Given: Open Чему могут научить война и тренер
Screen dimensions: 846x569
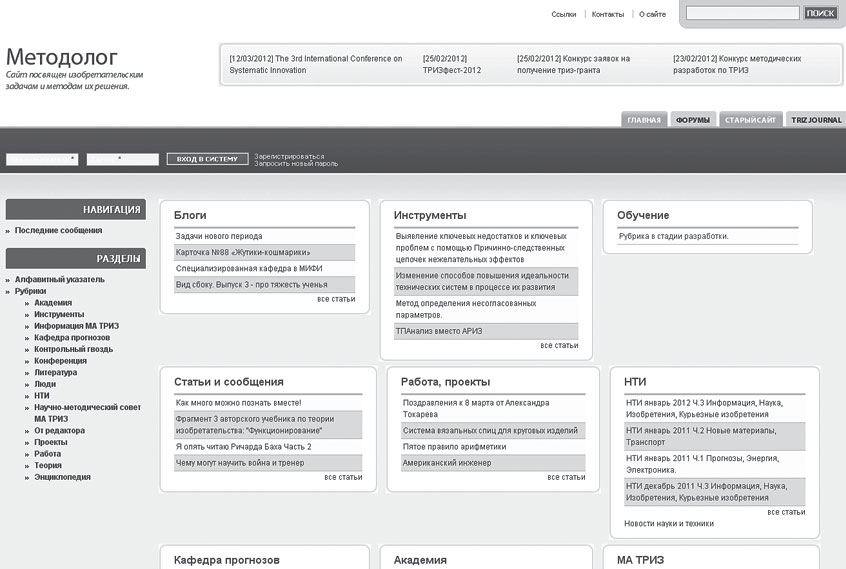Looking at the screenshot, I should pyautogui.click(x=240, y=463).
